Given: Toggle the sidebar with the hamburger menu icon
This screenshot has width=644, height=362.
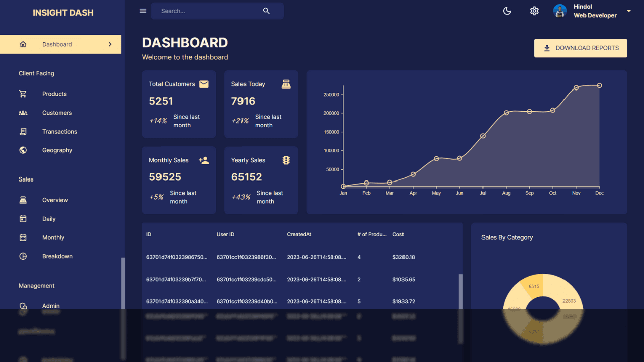Looking at the screenshot, I should pos(143,11).
